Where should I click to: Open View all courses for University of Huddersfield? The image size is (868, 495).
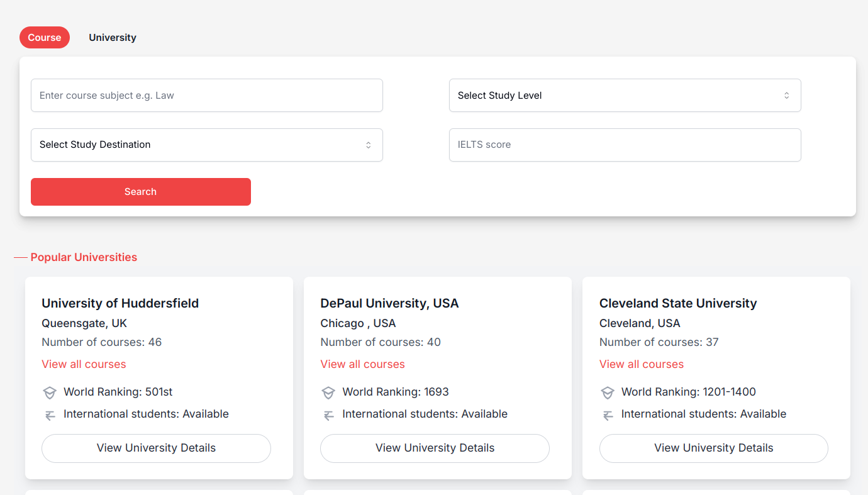[x=84, y=364]
